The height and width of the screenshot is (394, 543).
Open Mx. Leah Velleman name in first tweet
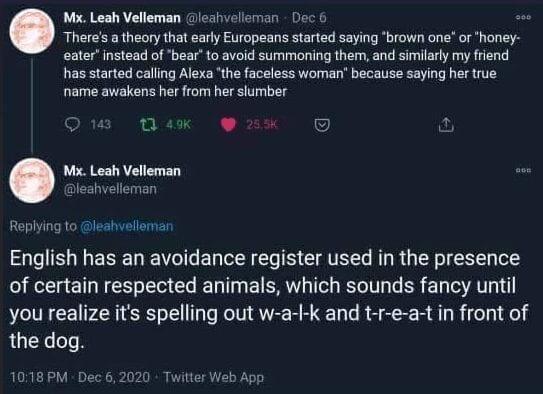[x=122, y=18]
